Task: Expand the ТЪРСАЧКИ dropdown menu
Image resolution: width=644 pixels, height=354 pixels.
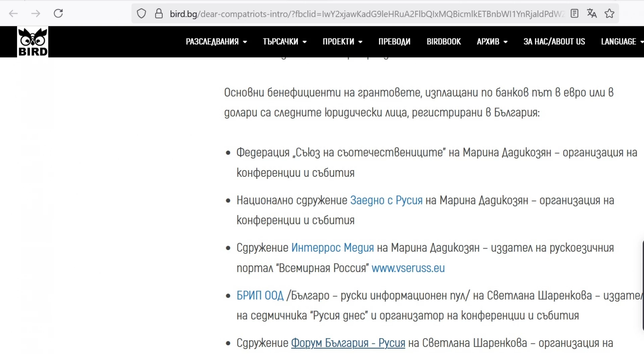Action: click(x=285, y=42)
